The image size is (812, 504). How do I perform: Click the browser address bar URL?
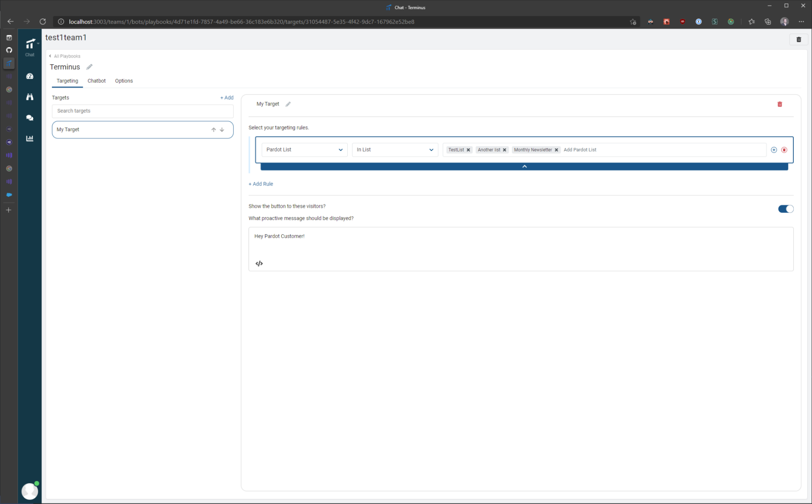242,22
